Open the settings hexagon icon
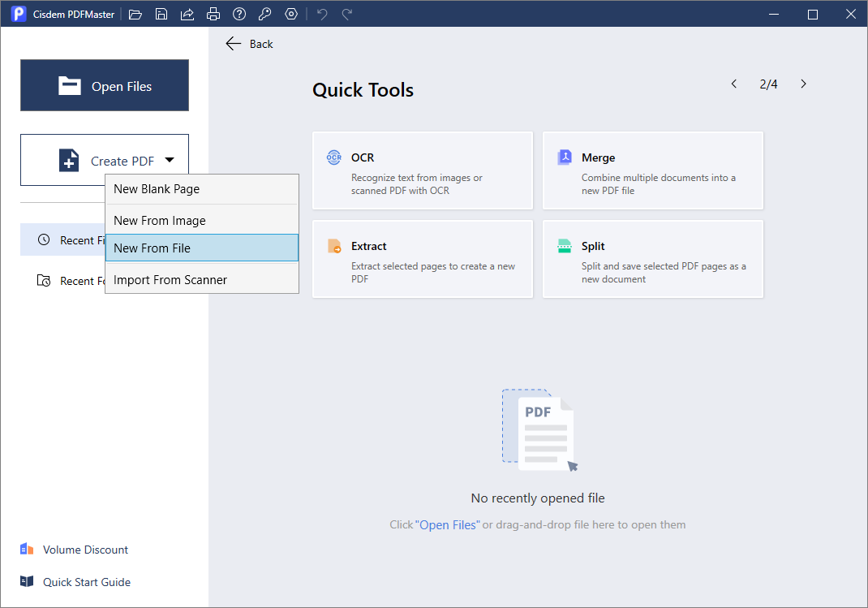This screenshot has height=608, width=868. 291,15
